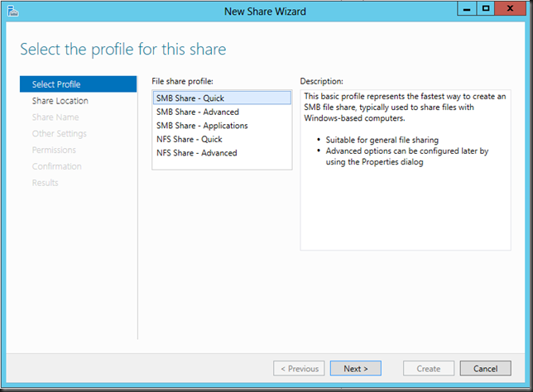533x392 pixels.
Task: Select the SMB Share - Advanced profile
Action: pos(222,112)
